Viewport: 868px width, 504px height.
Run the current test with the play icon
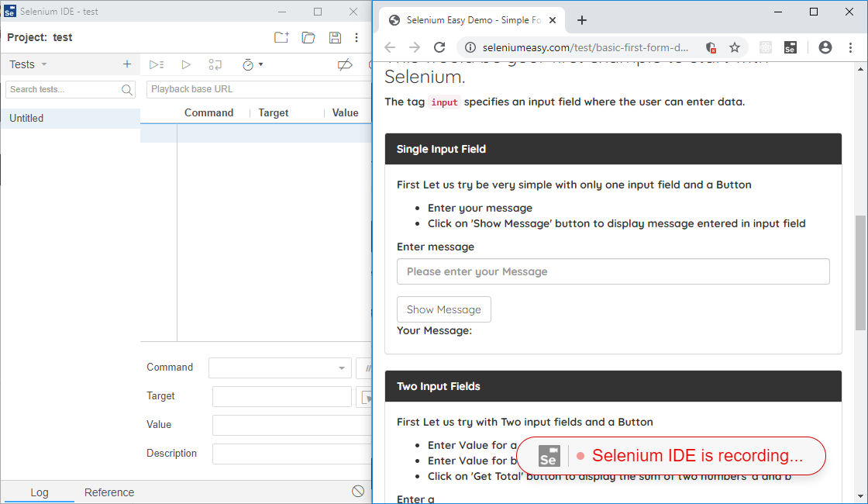(x=186, y=64)
